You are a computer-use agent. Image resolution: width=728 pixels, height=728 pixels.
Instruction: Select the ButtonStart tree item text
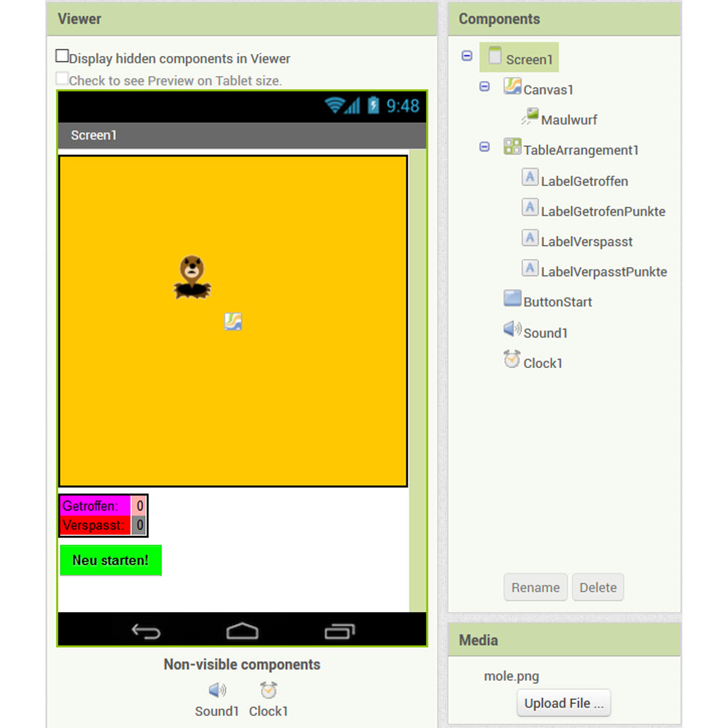tap(557, 302)
